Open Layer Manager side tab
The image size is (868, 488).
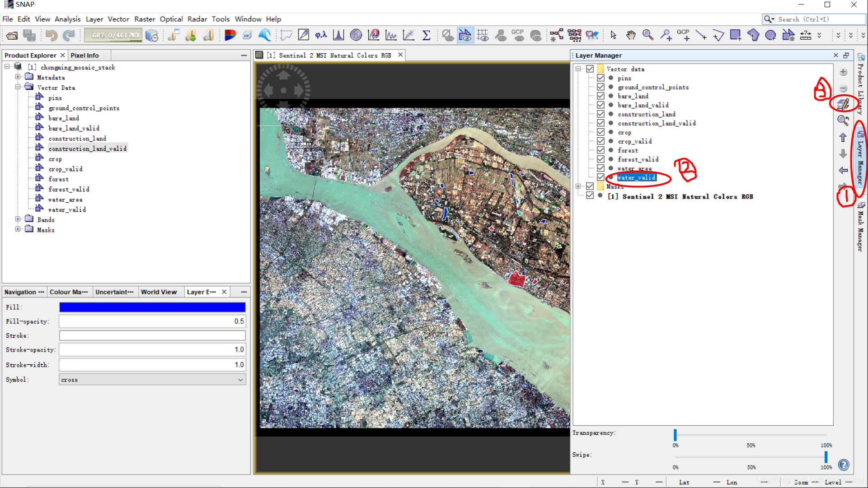click(x=860, y=157)
